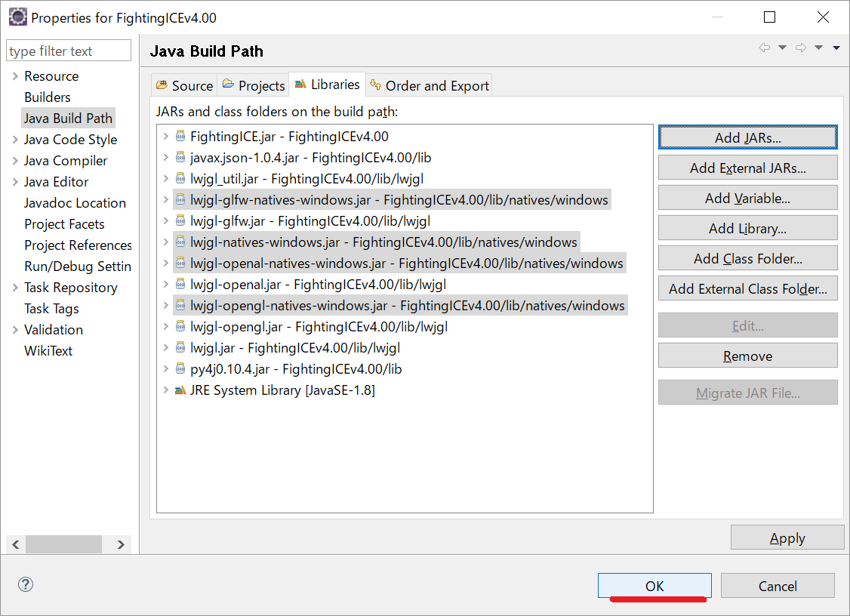This screenshot has width=850, height=616.
Task: Select Project References in the sidebar
Action: [x=78, y=245]
